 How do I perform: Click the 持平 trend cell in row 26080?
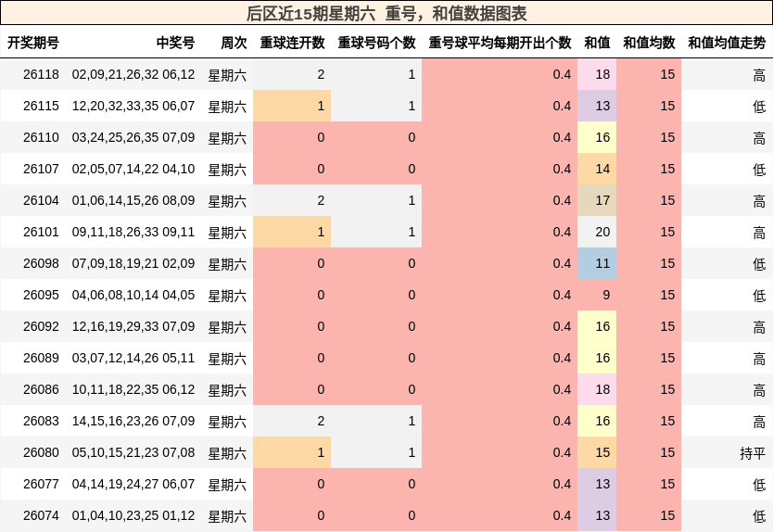(727, 453)
